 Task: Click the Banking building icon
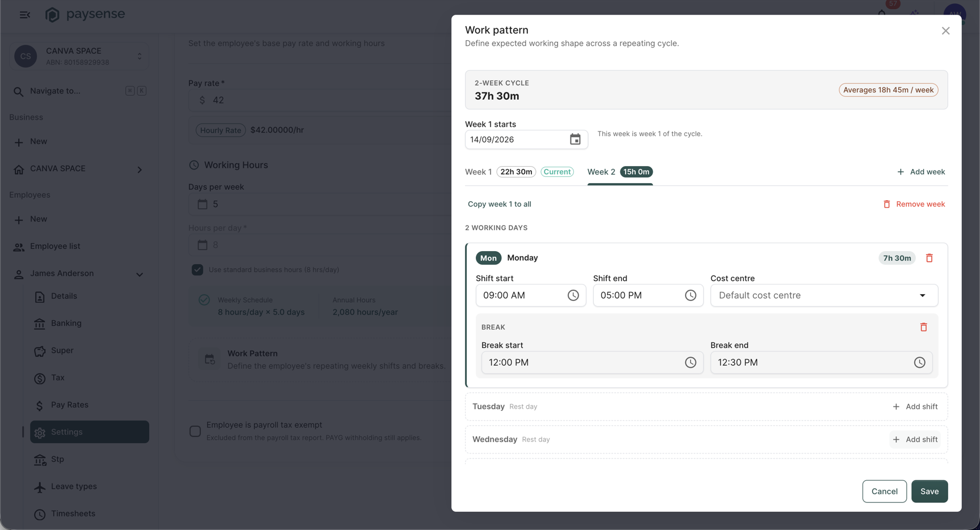(x=40, y=324)
